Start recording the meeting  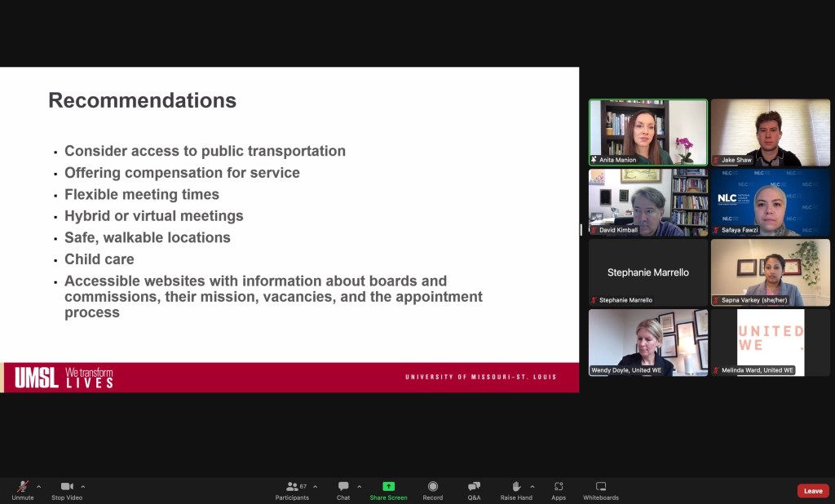(433, 488)
